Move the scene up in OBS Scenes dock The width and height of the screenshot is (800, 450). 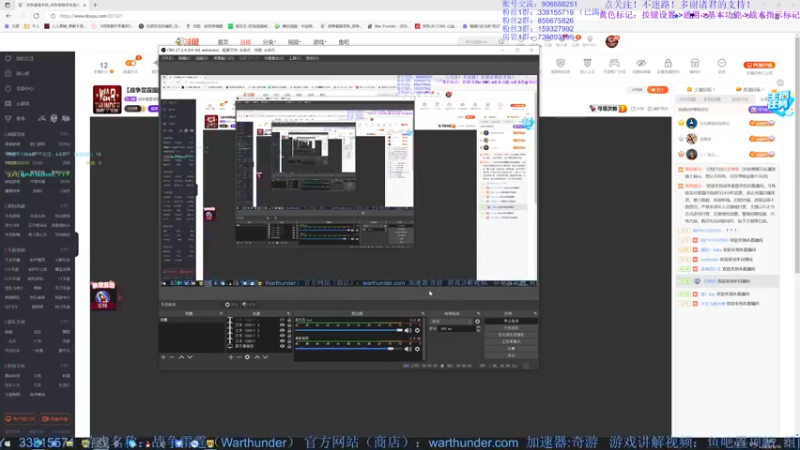click(181, 357)
